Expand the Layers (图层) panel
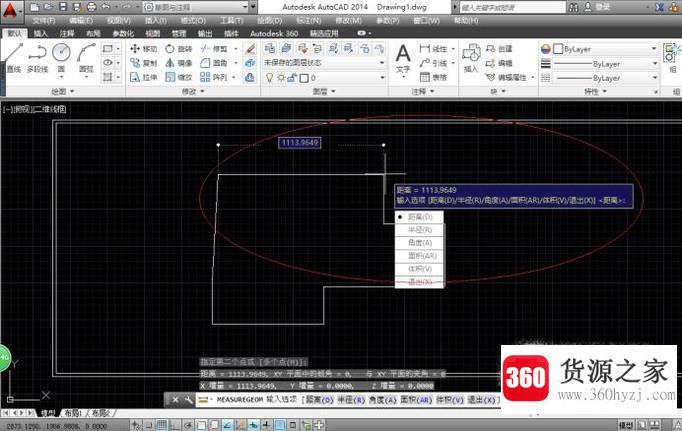The height and width of the screenshot is (431, 682). [324, 91]
